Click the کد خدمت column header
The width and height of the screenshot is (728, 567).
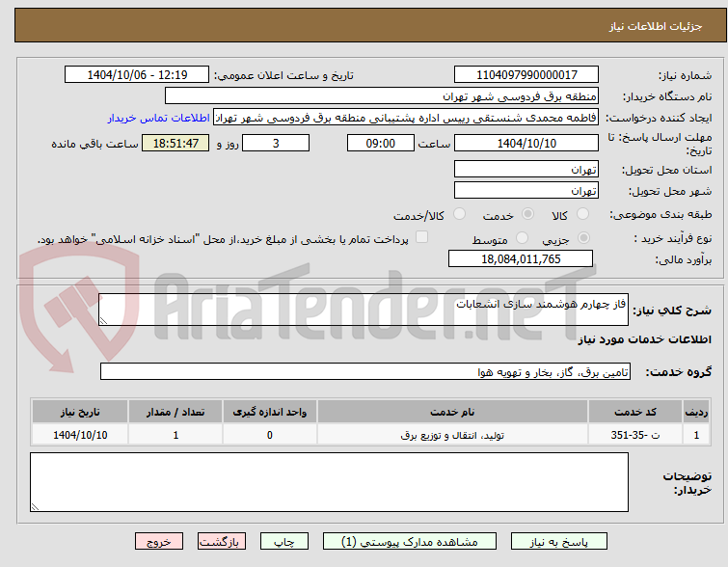pos(635,412)
